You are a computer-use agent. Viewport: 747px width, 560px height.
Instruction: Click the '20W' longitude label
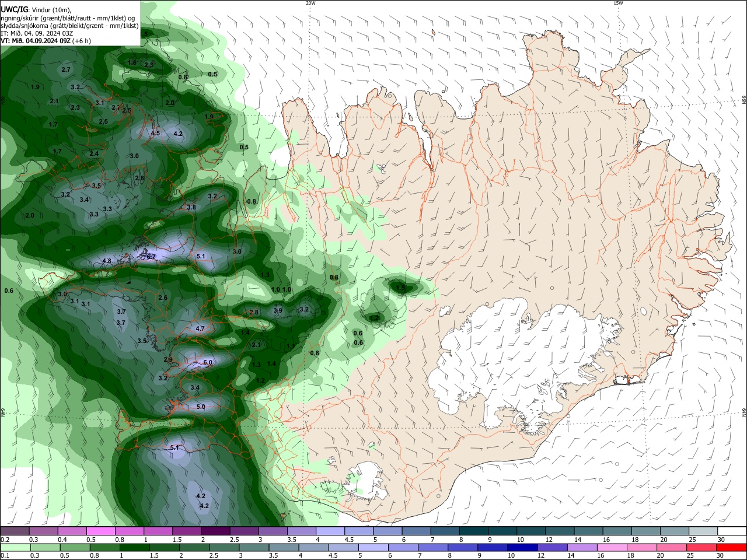click(310, 3)
